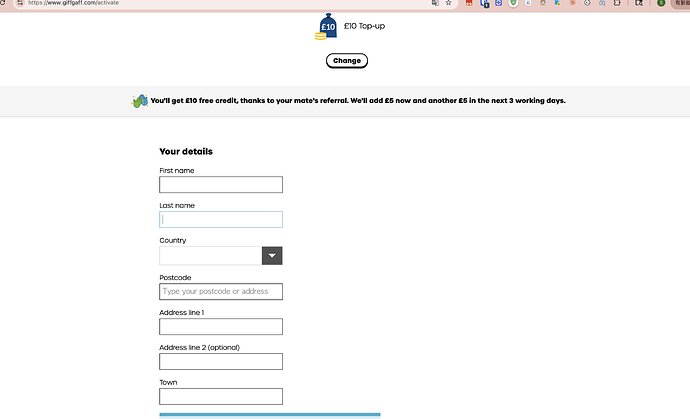
Task: Open the green shield extension icon
Action: pos(513,3)
